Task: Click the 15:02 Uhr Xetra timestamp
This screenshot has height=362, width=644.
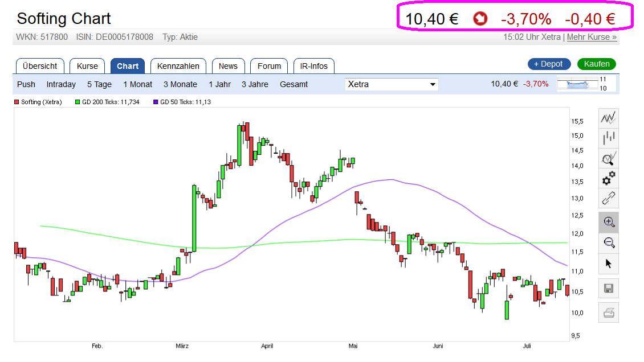Action: click(x=532, y=37)
